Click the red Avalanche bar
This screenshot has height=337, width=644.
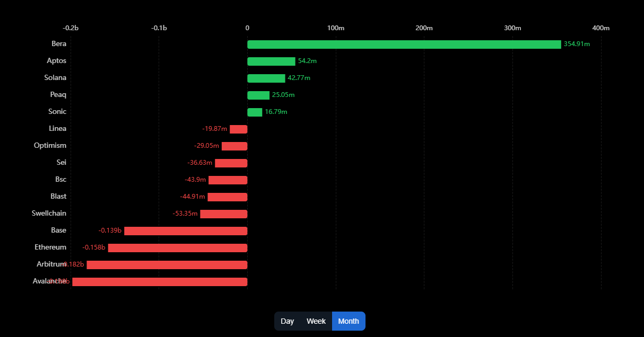[160, 282]
